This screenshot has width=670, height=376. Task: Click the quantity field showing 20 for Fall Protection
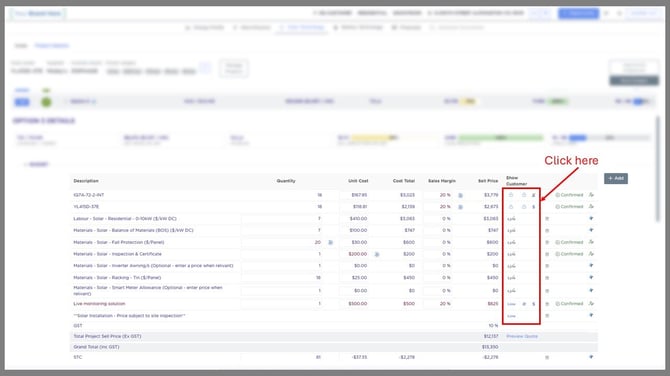click(282, 242)
